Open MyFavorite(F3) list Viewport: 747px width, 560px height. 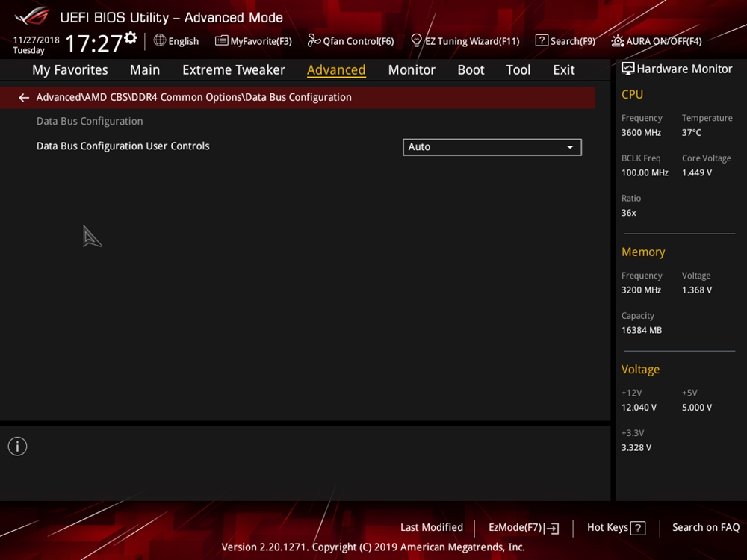[x=253, y=41]
